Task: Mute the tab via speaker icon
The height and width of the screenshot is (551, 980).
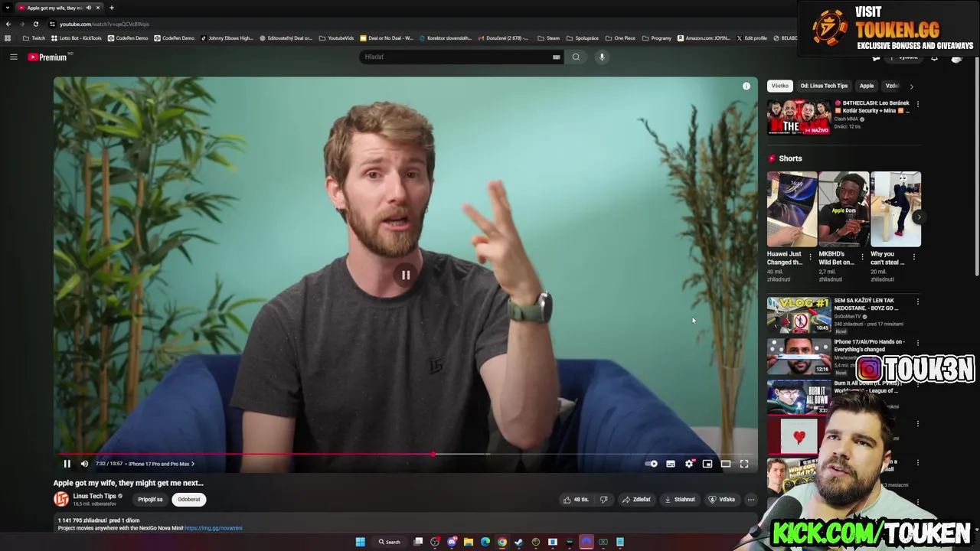Action: tap(88, 8)
